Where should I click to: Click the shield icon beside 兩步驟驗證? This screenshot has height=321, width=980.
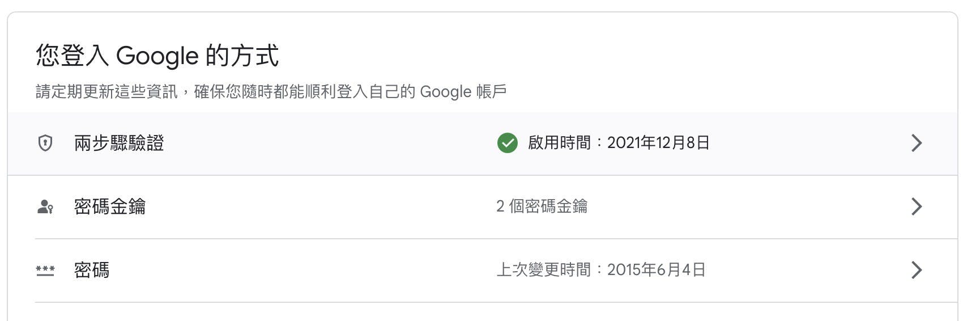(45, 143)
